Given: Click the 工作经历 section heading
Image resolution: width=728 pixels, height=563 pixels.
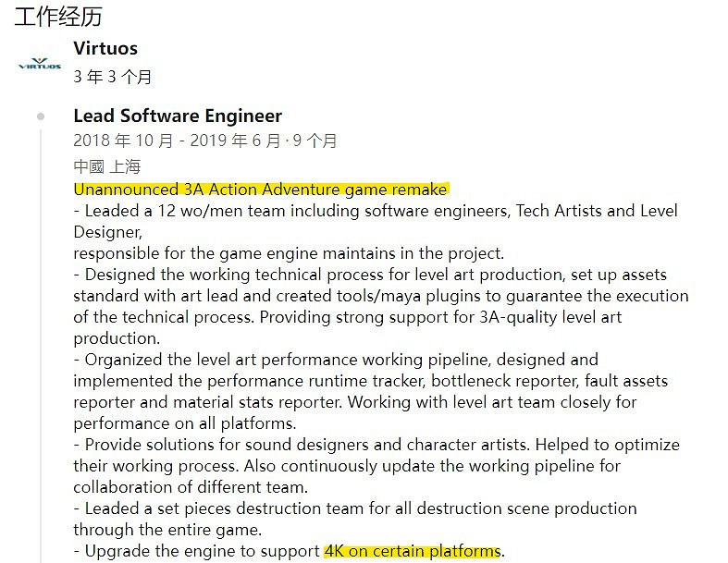Looking at the screenshot, I should pyautogui.click(x=58, y=17).
